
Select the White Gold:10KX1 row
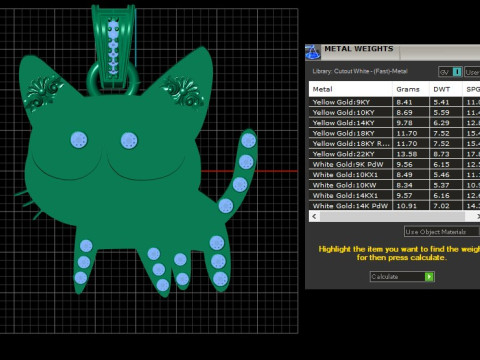click(x=394, y=175)
